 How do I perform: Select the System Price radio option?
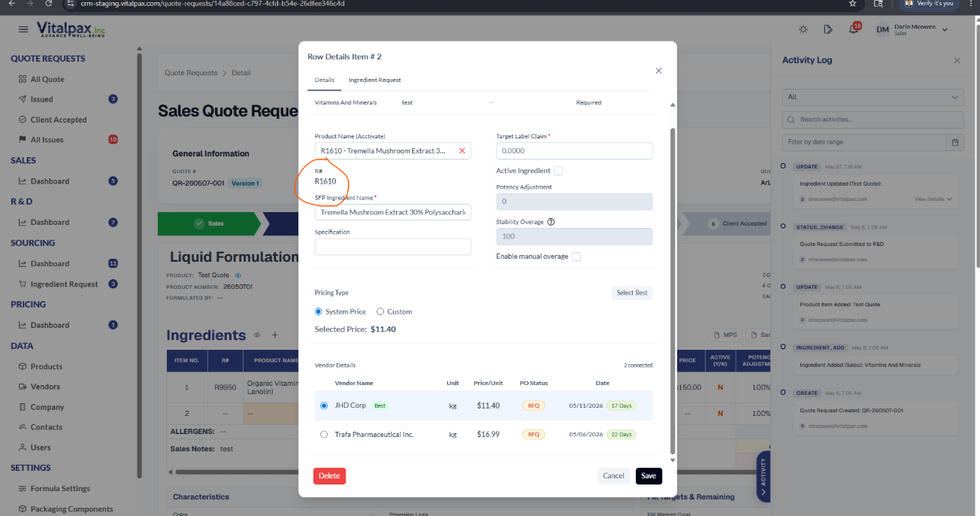click(x=319, y=311)
